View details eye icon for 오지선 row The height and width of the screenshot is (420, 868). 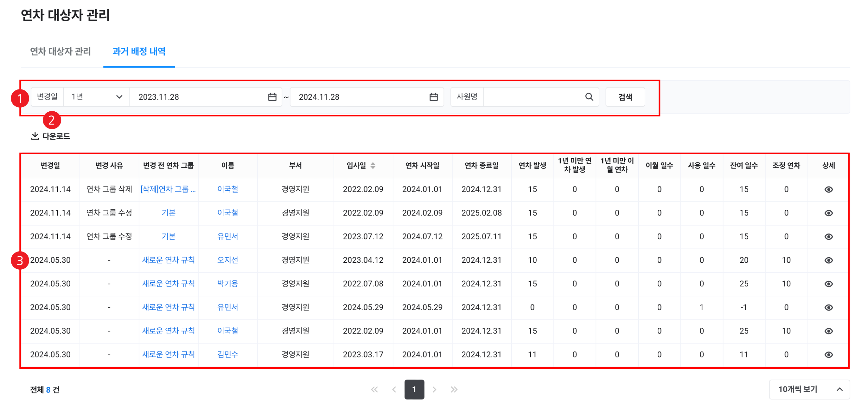pyautogui.click(x=829, y=260)
